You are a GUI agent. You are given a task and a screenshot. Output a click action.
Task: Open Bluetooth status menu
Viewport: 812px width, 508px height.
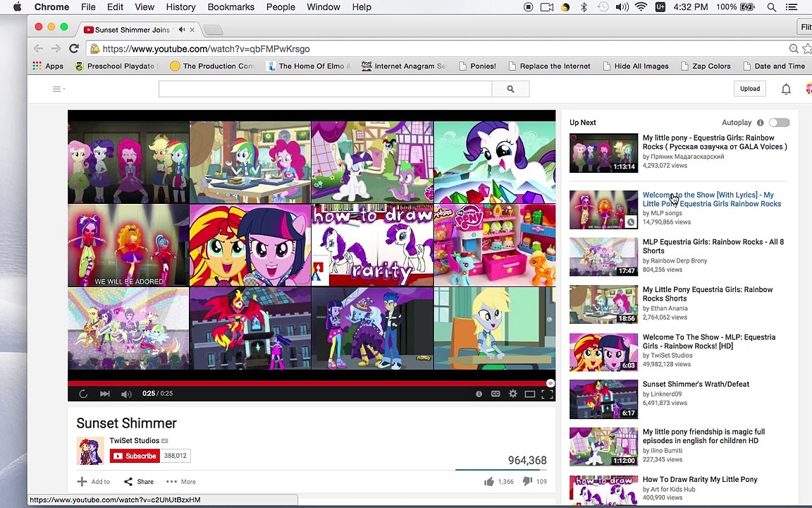(584, 7)
